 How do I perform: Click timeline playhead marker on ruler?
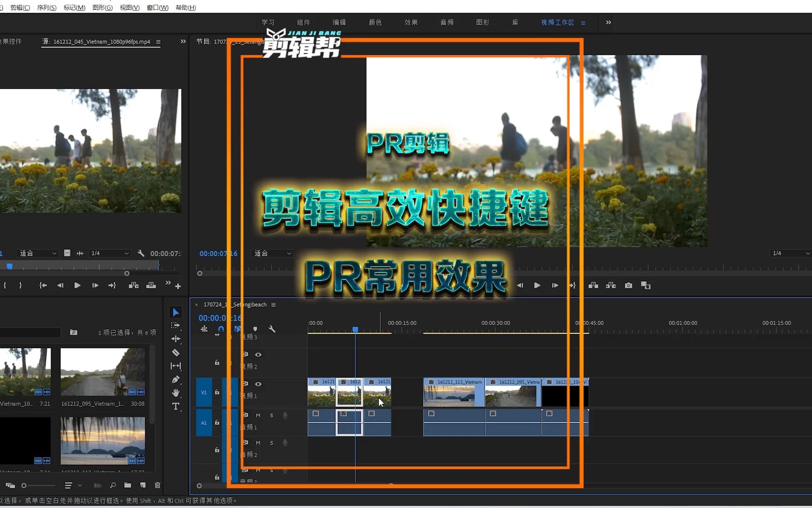(355, 329)
